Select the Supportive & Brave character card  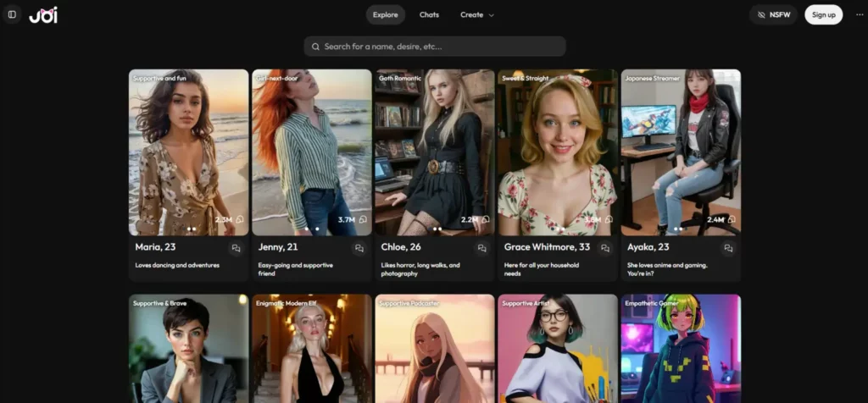coord(188,349)
